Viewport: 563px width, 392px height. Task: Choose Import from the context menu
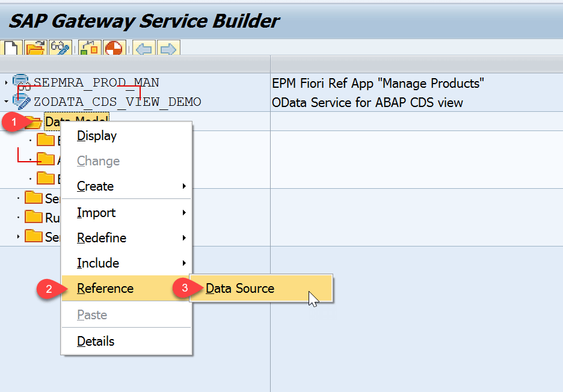[x=126, y=212]
